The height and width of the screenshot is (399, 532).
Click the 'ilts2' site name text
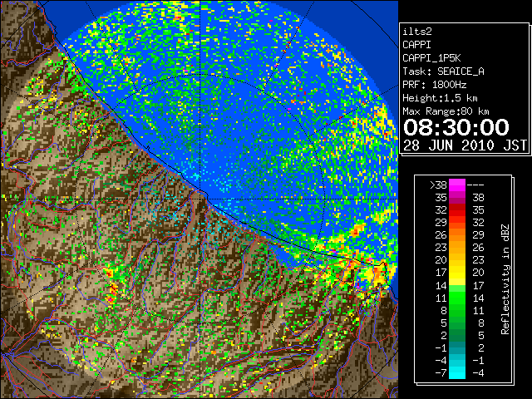tap(417, 32)
